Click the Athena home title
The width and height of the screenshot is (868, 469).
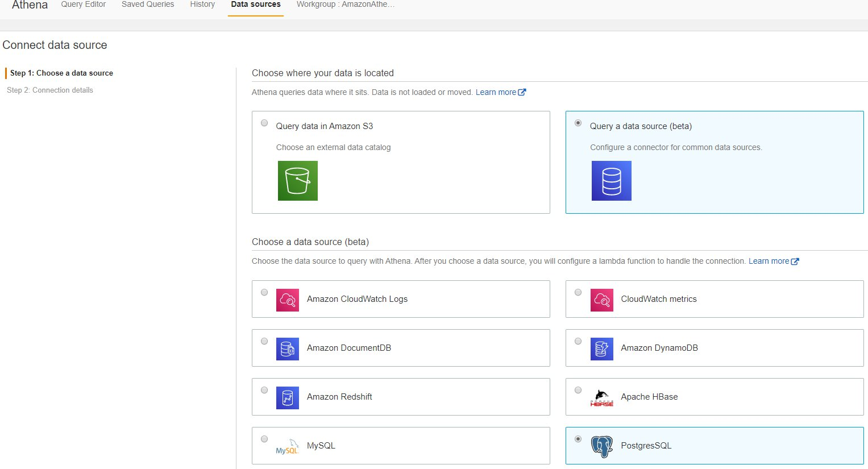point(30,5)
